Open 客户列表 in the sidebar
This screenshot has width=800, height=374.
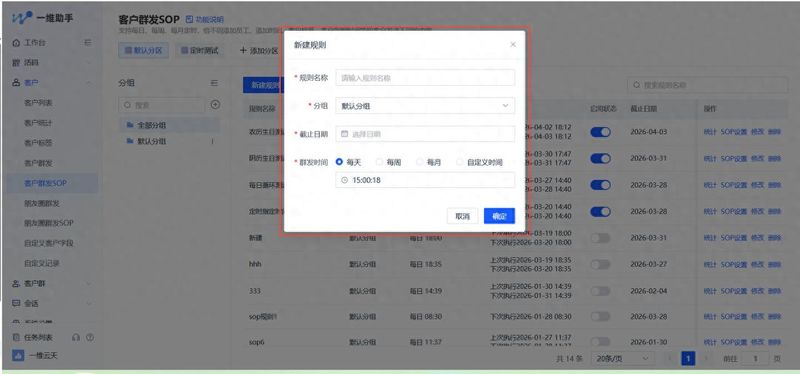[x=38, y=103]
